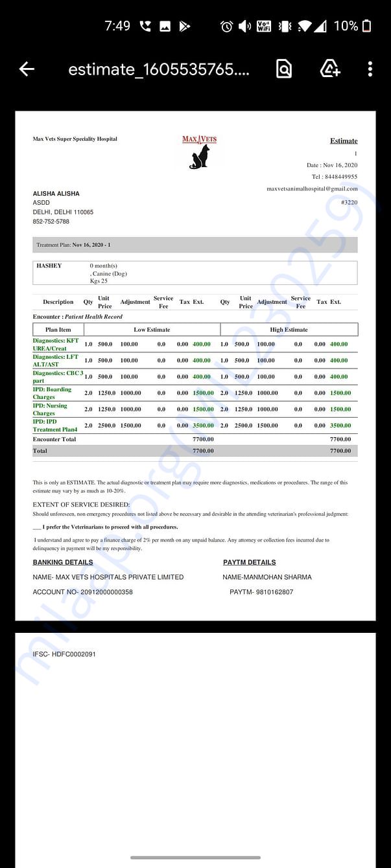Select PAYTM- 9810162807 text
Image resolution: width=391 pixels, height=868 pixels.
tap(261, 592)
